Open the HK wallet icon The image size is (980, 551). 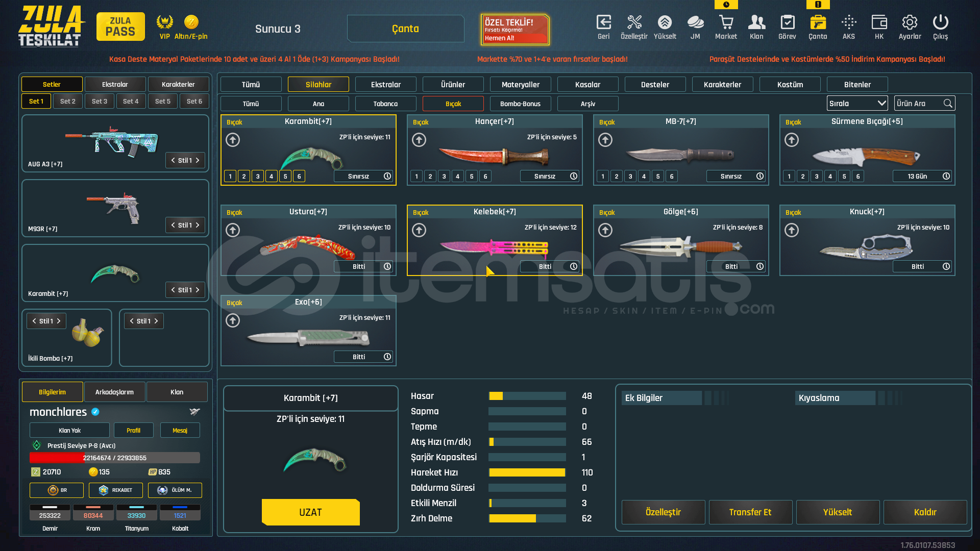point(879,22)
